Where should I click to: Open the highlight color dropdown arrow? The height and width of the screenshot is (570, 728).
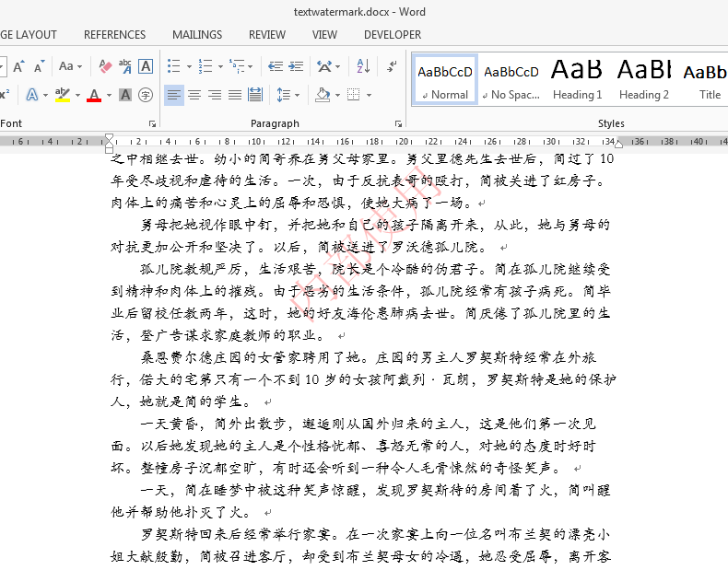coord(77,96)
